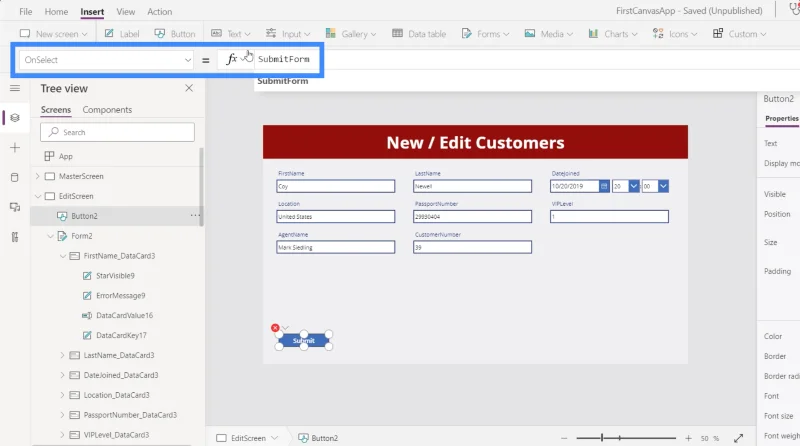Expand DateJoined_DataCard3 node
Viewport: 800px width, 446px height.
click(62, 375)
